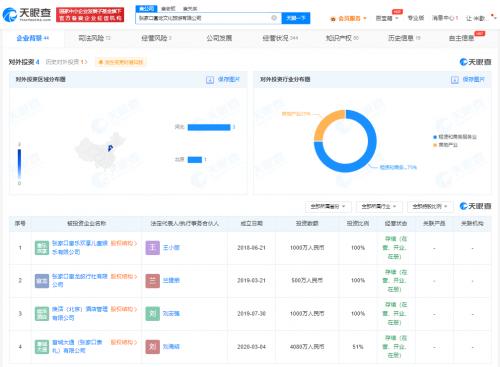The height and width of the screenshot is (367, 500).
Task: Open the 全部所属行业 filter dropdown
Action: point(379,207)
